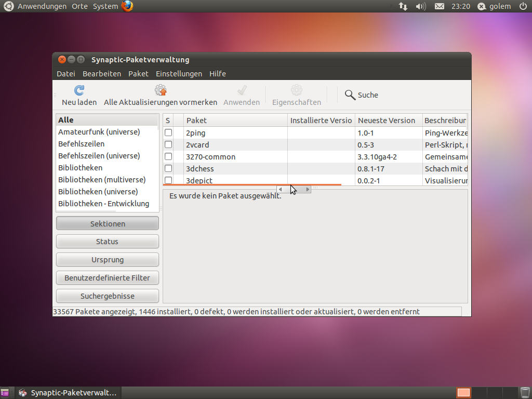
Task: Open the mail envelope indicator
Action: coord(440,6)
